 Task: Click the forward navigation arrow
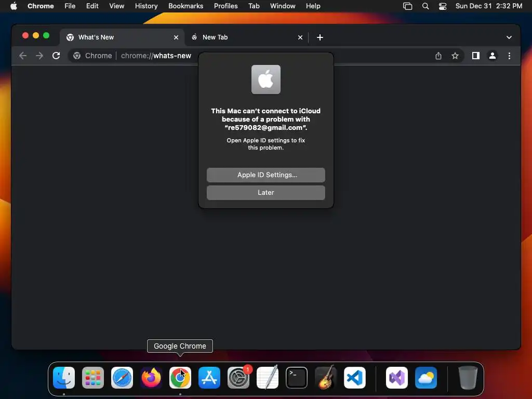click(x=39, y=56)
